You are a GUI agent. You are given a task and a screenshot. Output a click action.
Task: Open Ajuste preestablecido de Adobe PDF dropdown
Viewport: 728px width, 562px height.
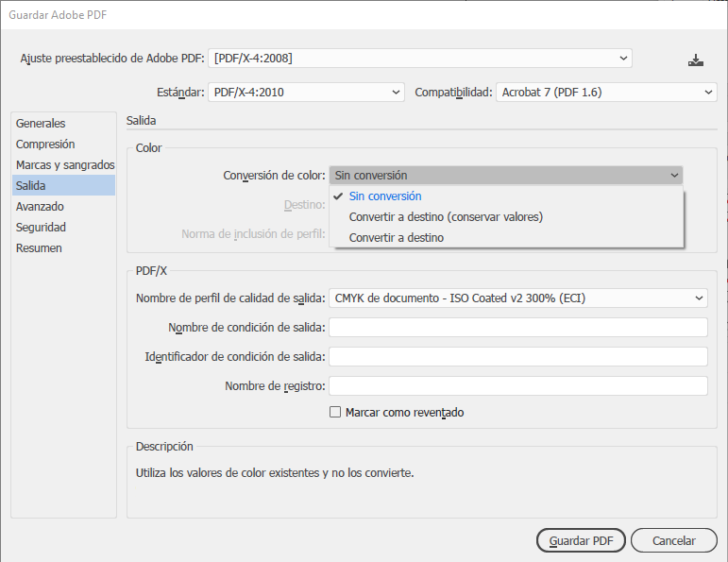coord(420,58)
